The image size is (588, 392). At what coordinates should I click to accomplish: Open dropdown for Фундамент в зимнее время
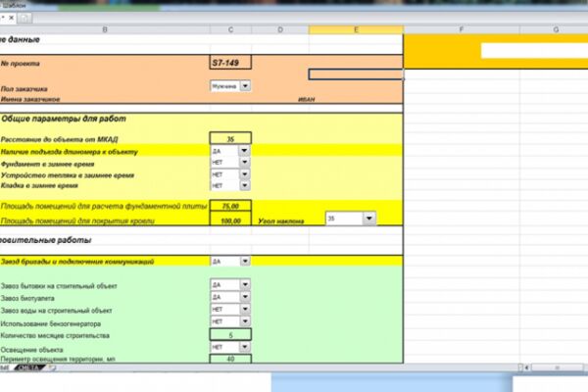244,162
